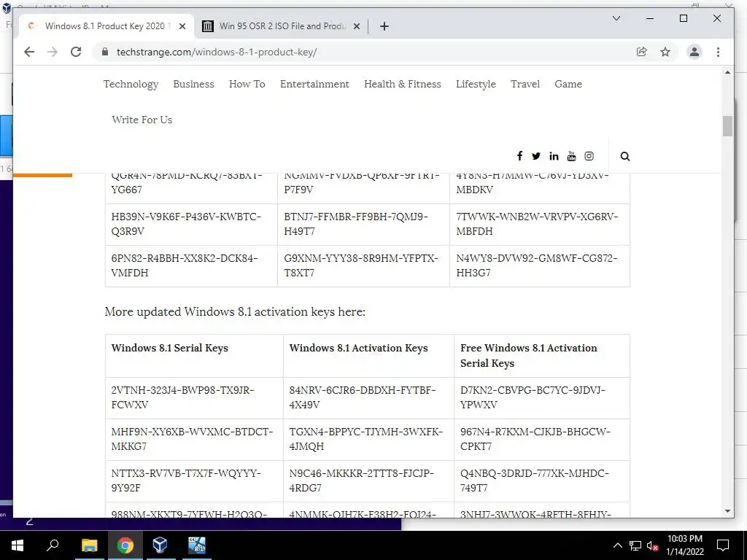This screenshot has height=560, width=747.
Task: Open the clock showing 10:03 PM
Action: click(x=684, y=545)
